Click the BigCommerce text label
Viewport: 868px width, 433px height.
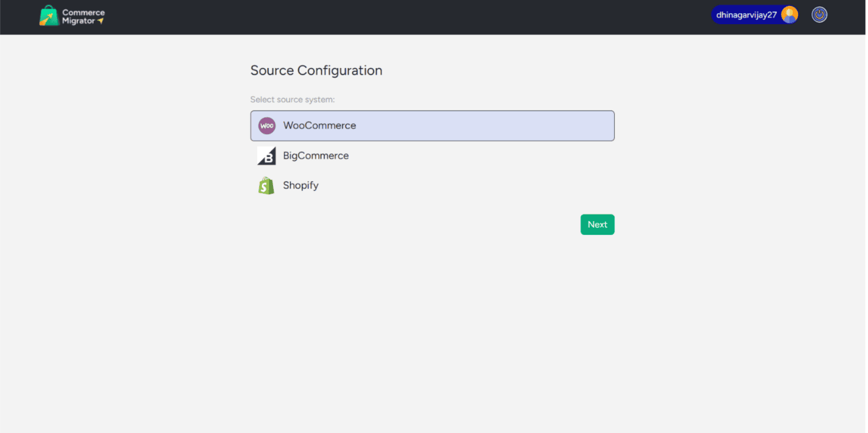(x=316, y=156)
